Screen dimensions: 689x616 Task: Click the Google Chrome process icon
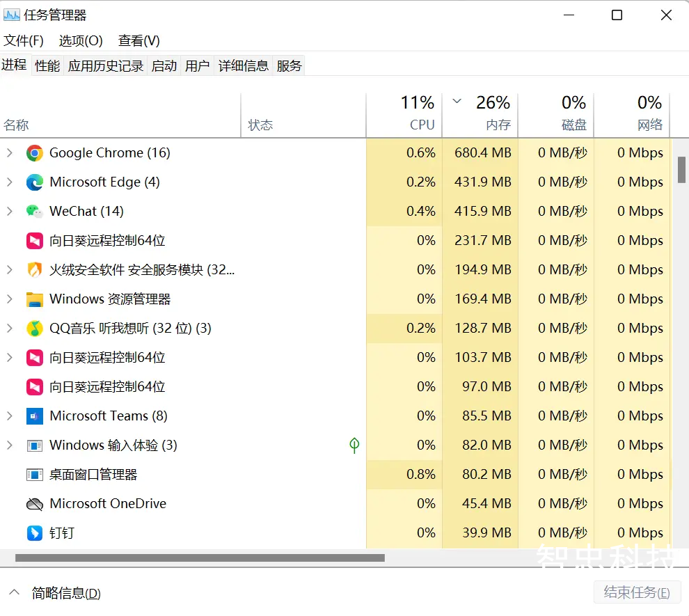click(35, 153)
